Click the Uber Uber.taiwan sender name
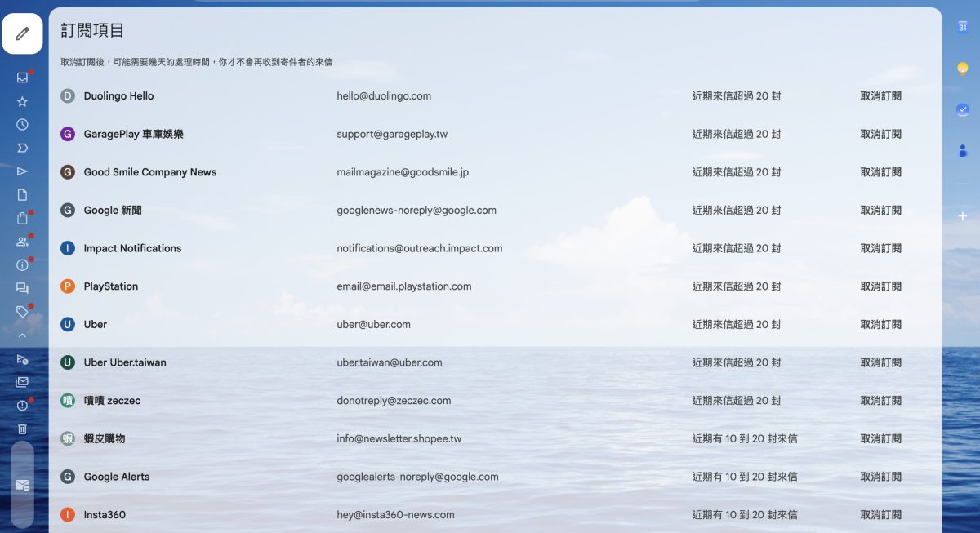 click(x=125, y=362)
